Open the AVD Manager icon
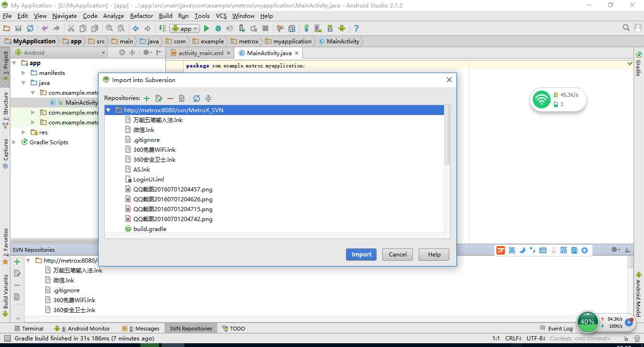Viewport: 644px width, 347px height. coord(318,28)
